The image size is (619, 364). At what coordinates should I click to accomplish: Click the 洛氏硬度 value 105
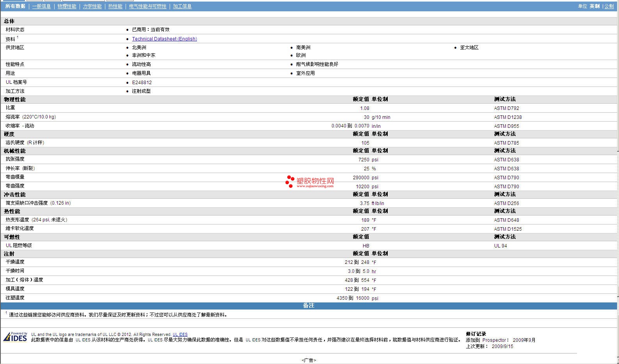[x=365, y=143]
